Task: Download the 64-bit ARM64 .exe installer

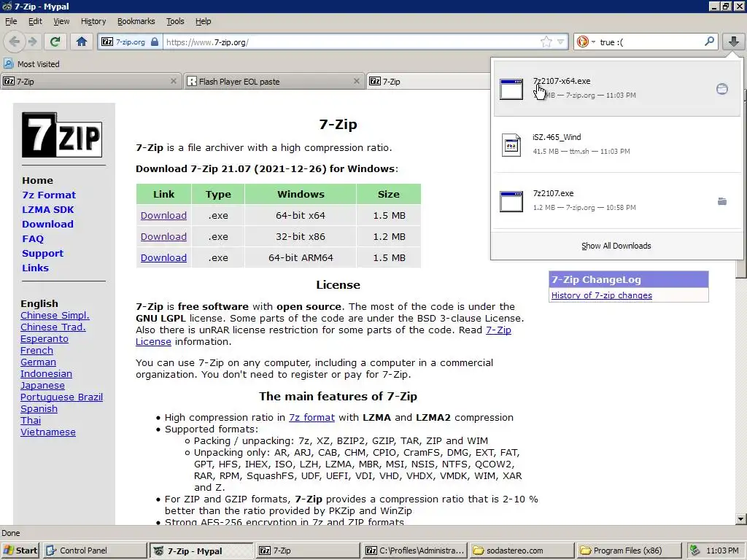Action: 163,257
